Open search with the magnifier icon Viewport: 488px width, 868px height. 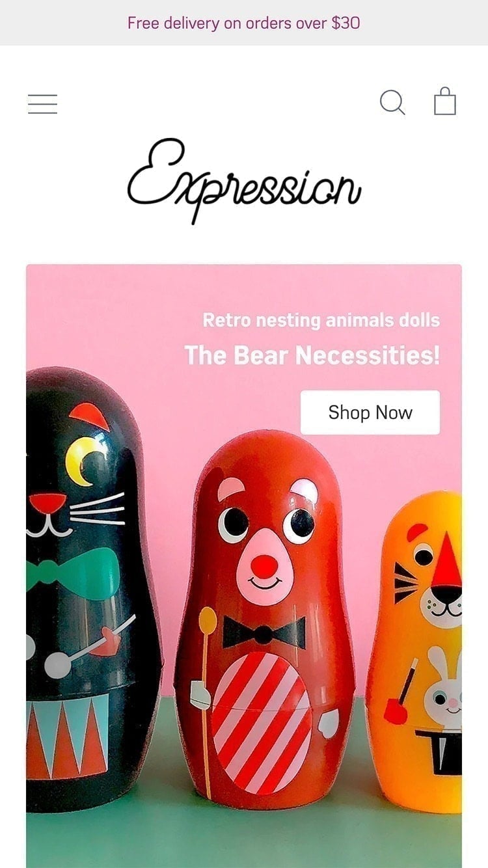[392, 103]
